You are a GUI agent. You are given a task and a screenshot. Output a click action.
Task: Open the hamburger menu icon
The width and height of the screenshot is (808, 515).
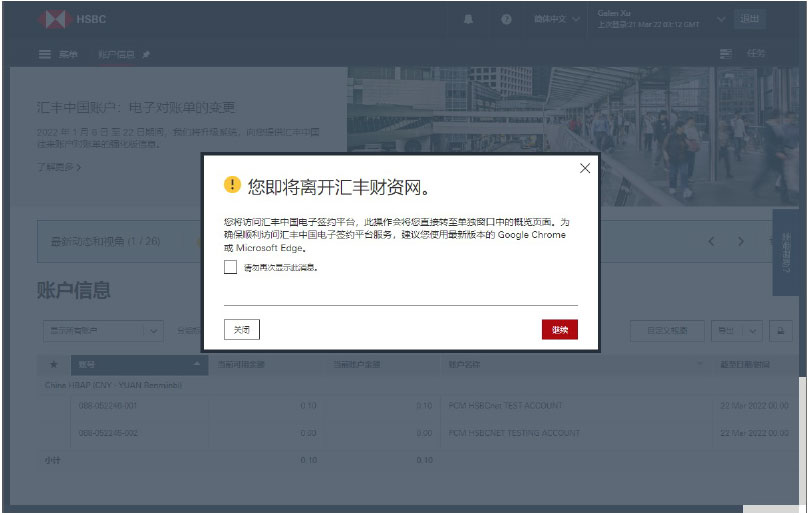pyautogui.click(x=45, y=54)
